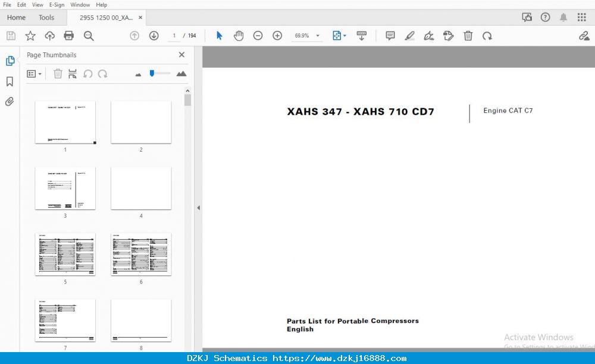Select page 1 thumbnail
This screenshot has height=364, width=595.
(x=65, y=122)
